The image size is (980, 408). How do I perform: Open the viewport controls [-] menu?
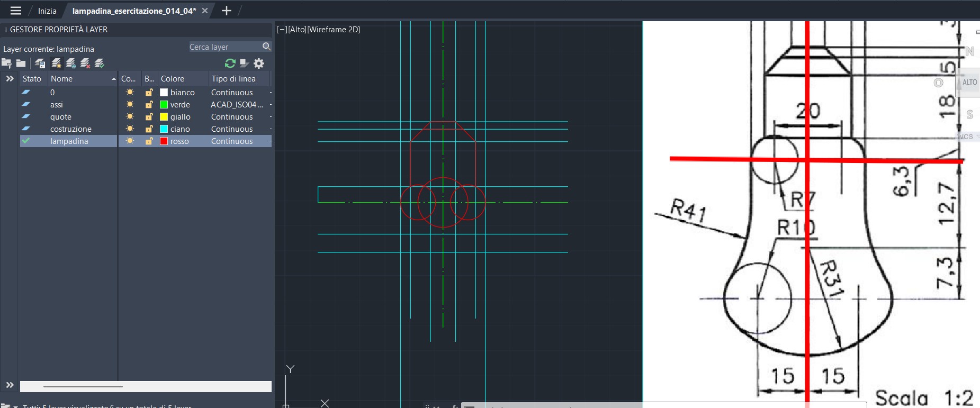[x=282, y=30]
